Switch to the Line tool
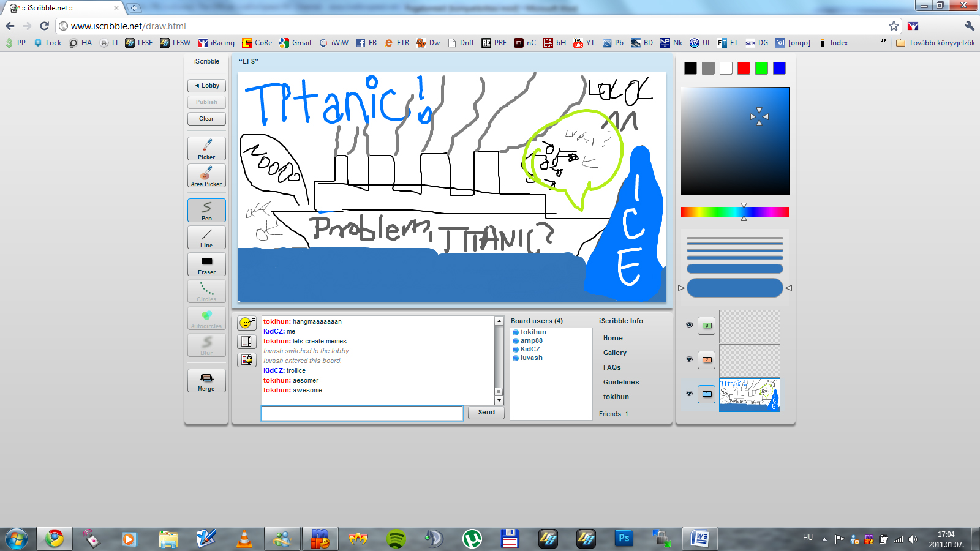This screenshot has width=980, height=551. coord(206,237)
